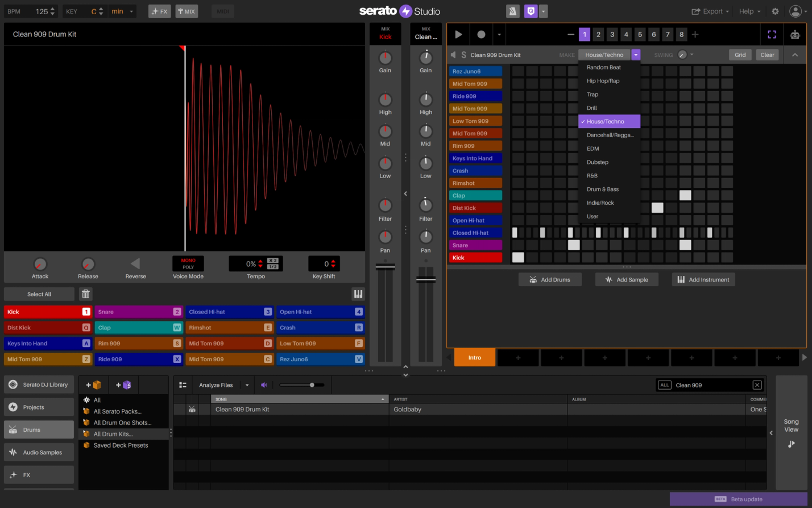The width and height of the screenshot is (812, 508).
Task: Open the Export dropdown
Action: click(x=710, y=11)
